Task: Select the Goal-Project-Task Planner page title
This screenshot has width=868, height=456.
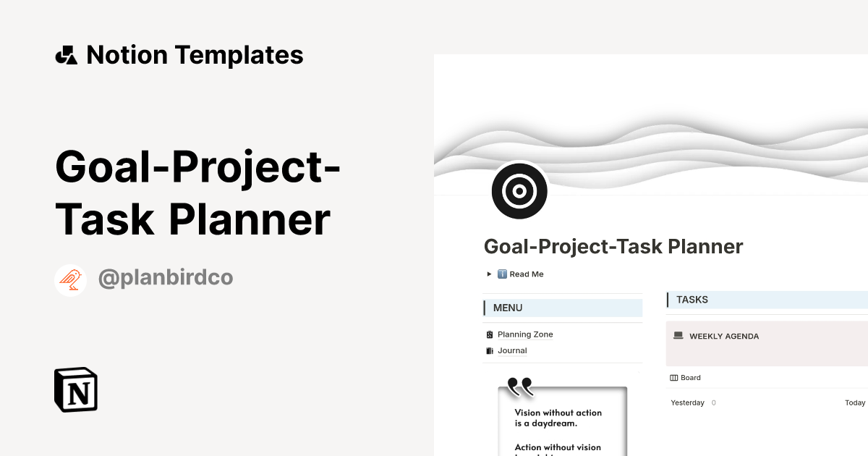Action: coord(613,246)
